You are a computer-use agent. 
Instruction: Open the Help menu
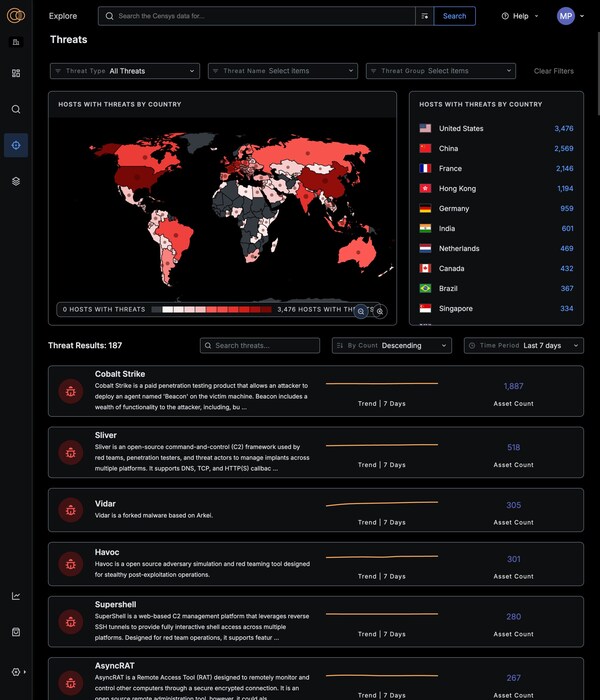520,16
